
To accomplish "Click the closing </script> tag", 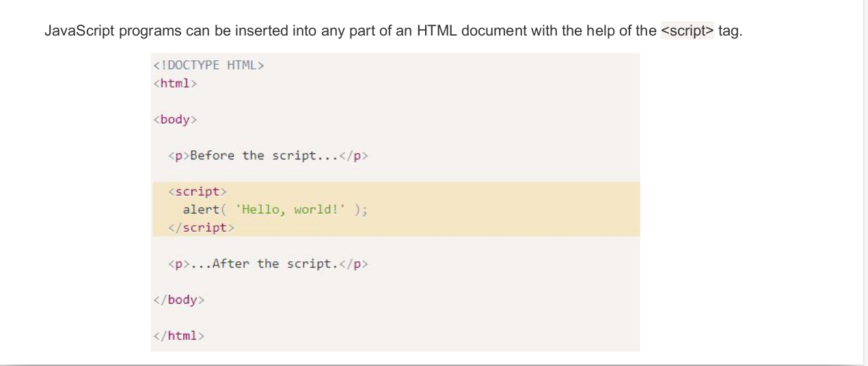I will [201, 228].
